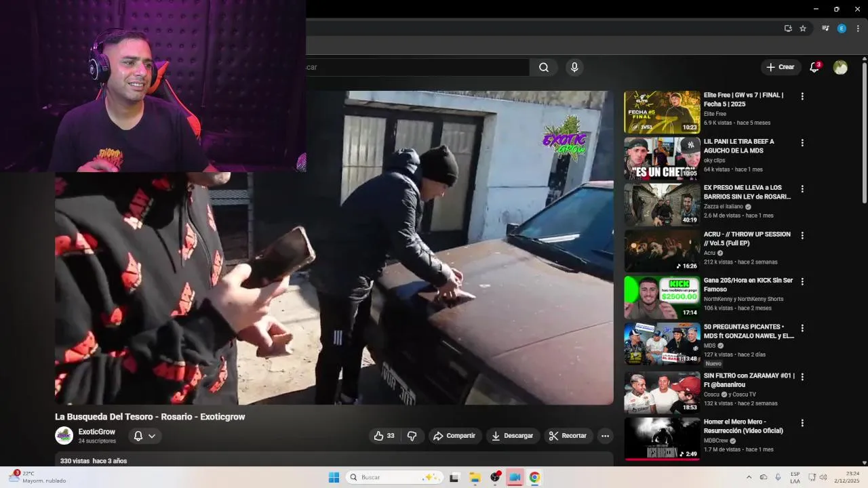This screenshot has height=488, width=868.
Task: Open volume speaker tray icon
Action: [823, 477]
